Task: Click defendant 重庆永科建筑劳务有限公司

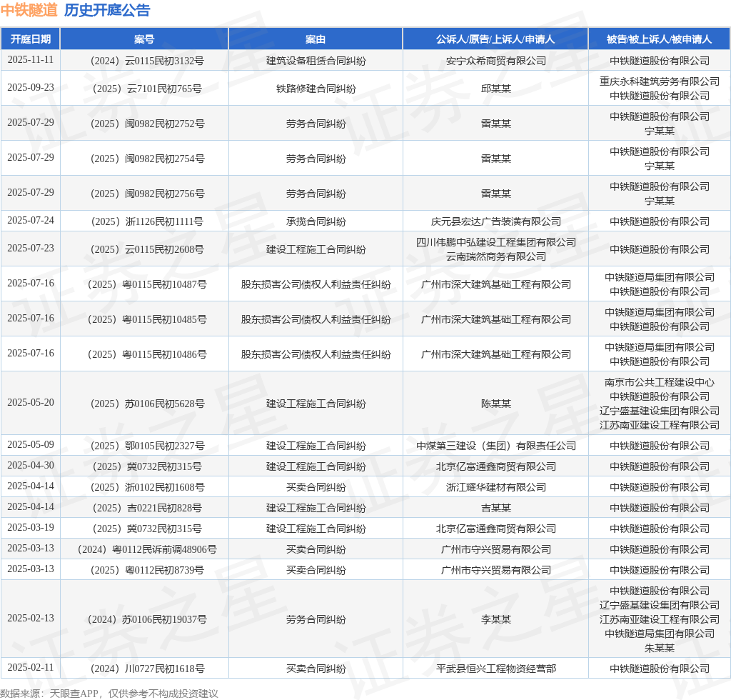Action: [x=659, y=81]
